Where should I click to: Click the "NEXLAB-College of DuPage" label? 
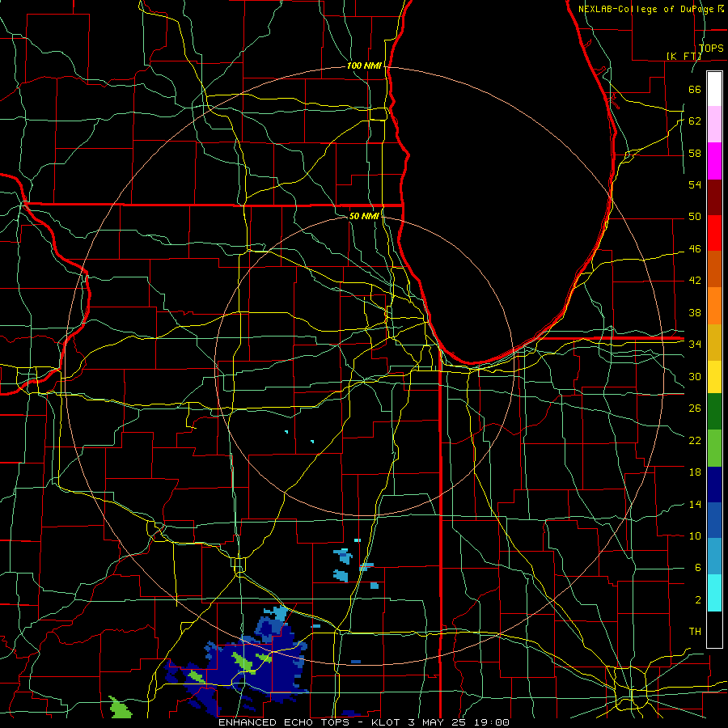[645, 9]
